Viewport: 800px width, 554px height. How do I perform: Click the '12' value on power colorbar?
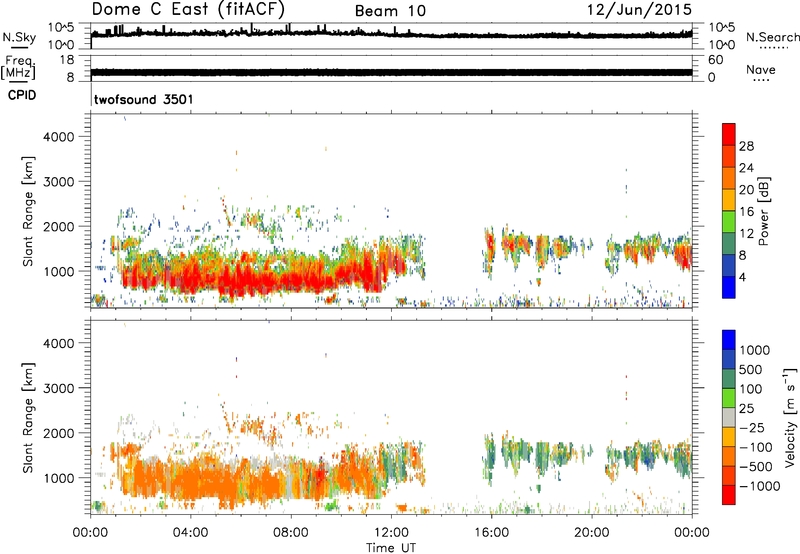(746, 234)
